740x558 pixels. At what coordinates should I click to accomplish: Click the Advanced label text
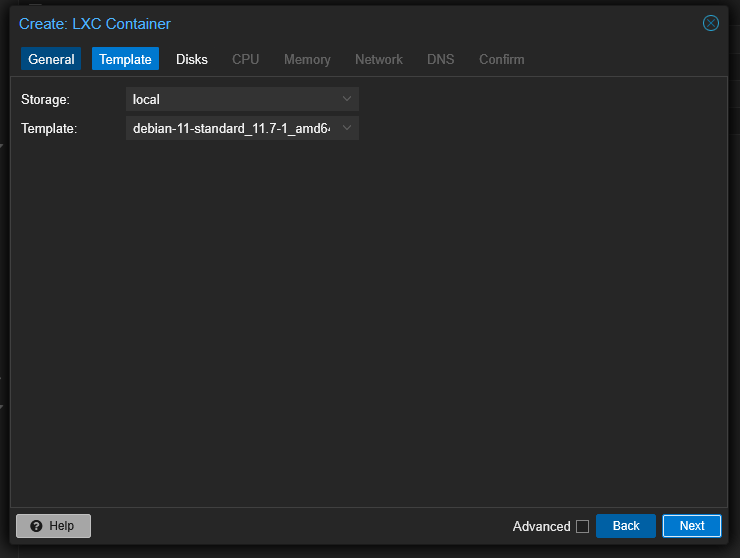pyautogui.click(x=541, y=526)
